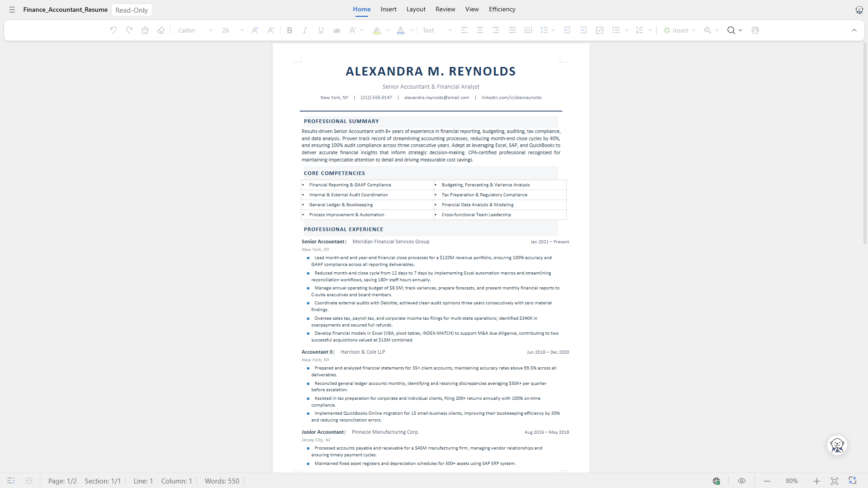The height and width of the screenshot is (488, 868).
Task: Increase paragraph indent
Action: coord(583,30)
